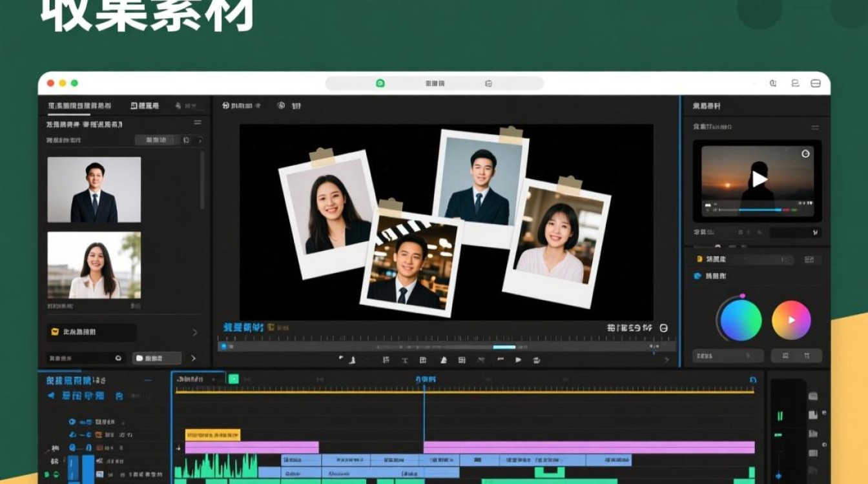The width and height of the screenshot is (868, 484).
Task: Click the play button under the preview window
Action: [x=518, y=359]
